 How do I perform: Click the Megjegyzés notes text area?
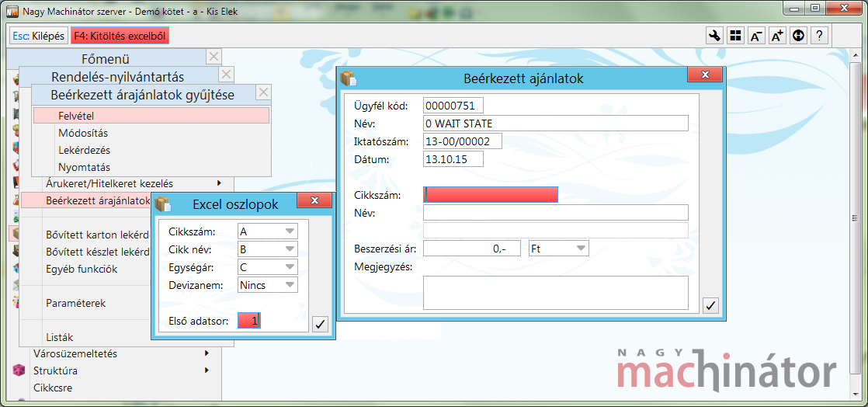(555, 292)
